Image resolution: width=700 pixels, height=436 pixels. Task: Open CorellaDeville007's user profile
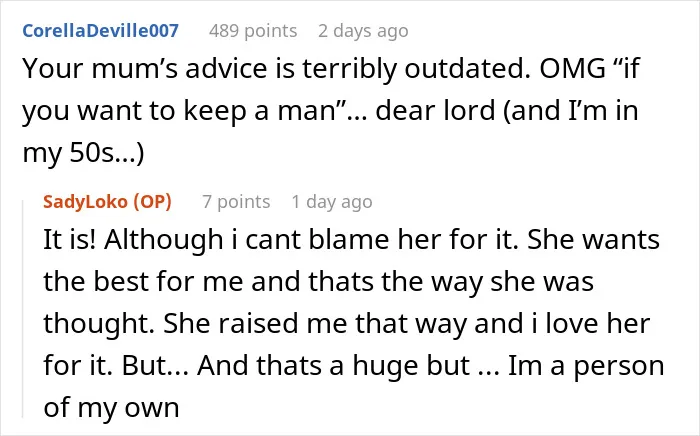coord(100,31)
